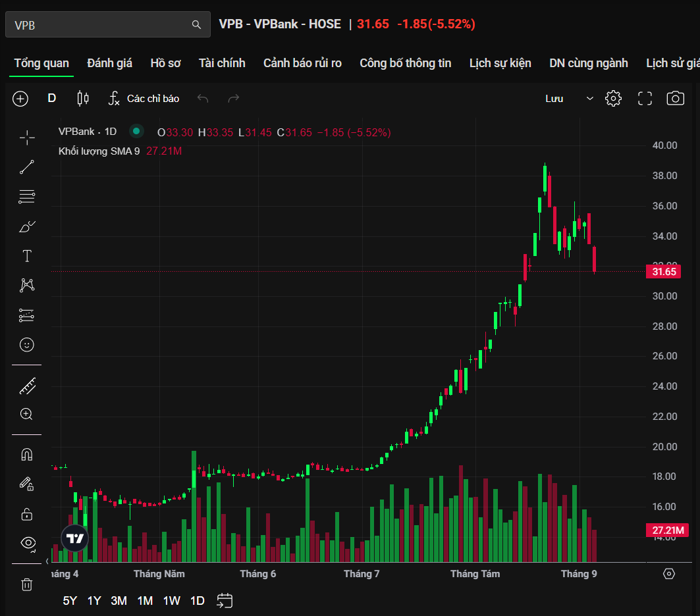The image size is (700, 616).
Task: Switch to the Tài chính tab
Action: 222,63
